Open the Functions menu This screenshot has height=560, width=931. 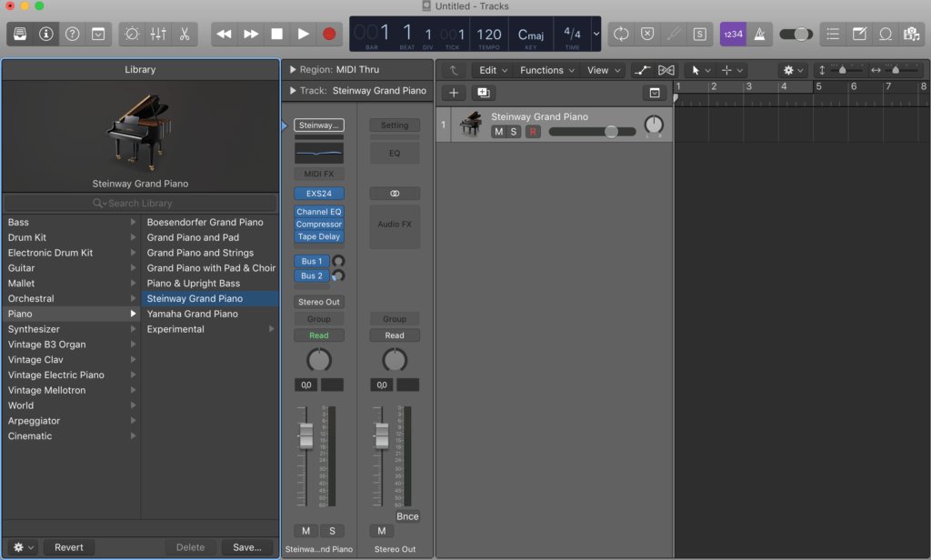(546, 70)
